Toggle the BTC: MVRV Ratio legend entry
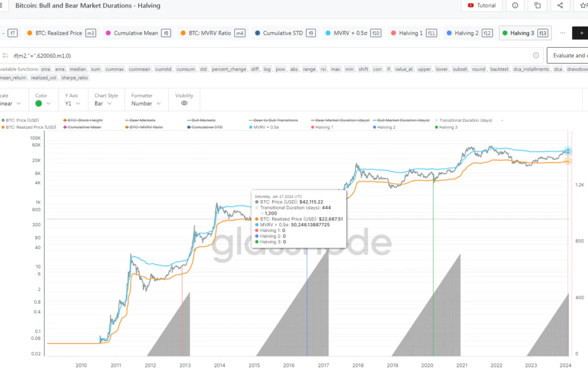Image resolution: width=588 pixels, height=372 pixels. coord(144,127)
